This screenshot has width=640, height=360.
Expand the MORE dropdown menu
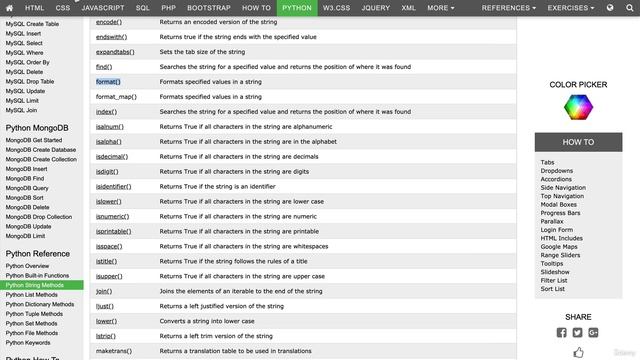(440, 8)
